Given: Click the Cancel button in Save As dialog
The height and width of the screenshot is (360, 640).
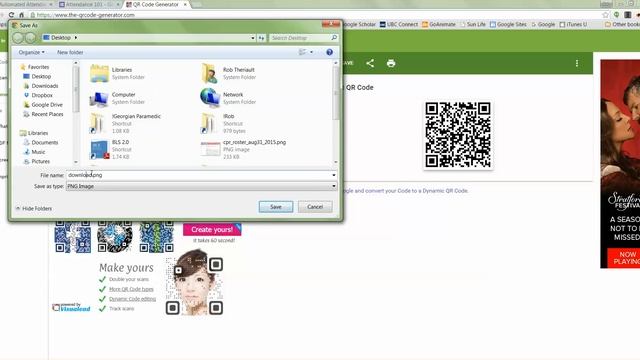Looking at the screenshot, I should pos(315,207).
